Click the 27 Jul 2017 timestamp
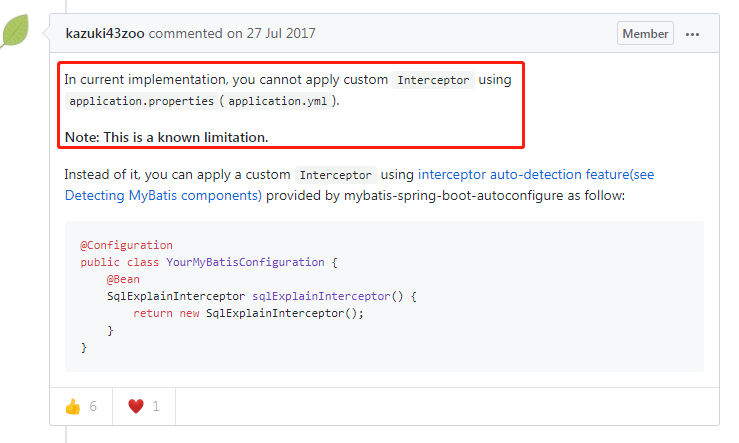This screenshot has height=443, width=739. 281,33
